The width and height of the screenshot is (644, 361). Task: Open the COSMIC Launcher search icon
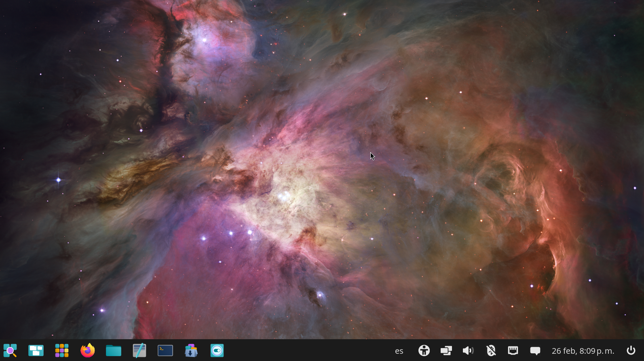tap(10, 351)
